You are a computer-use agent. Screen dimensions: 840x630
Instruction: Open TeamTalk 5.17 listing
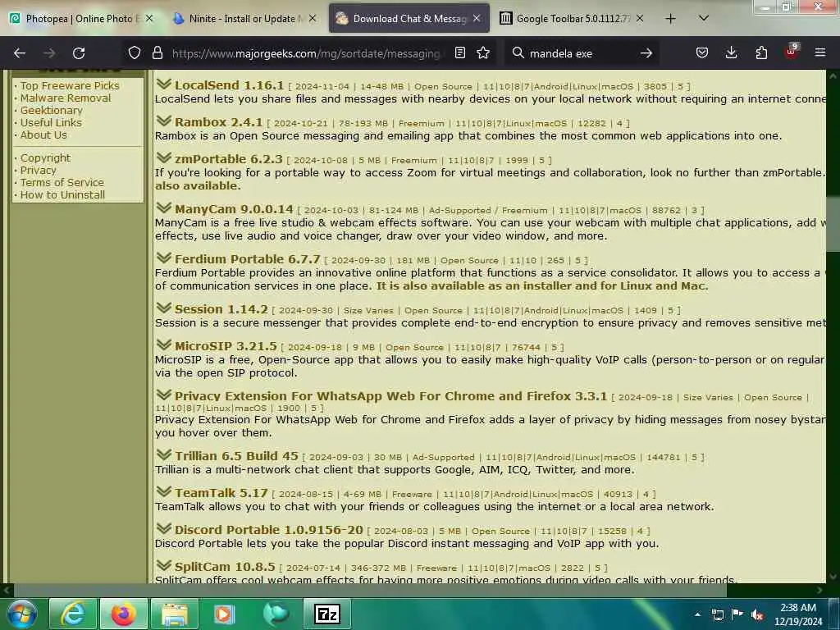(x=221, y=493)
